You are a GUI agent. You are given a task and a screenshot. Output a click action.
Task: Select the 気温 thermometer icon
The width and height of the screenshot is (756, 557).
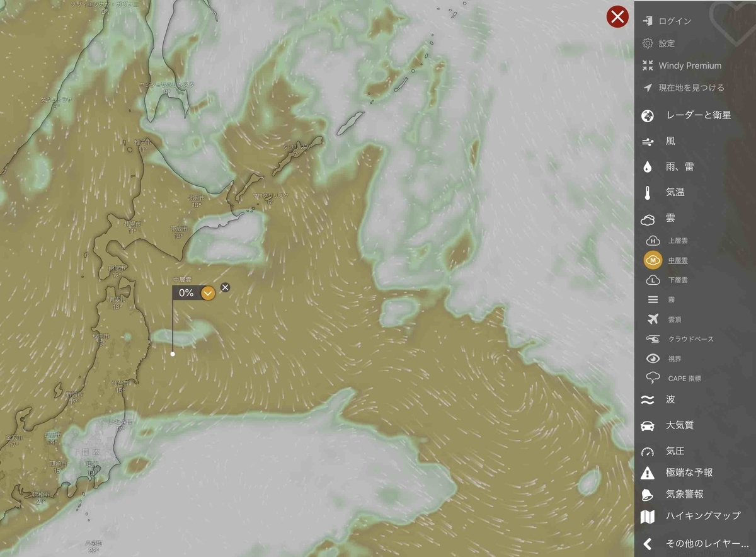point(647,193)
